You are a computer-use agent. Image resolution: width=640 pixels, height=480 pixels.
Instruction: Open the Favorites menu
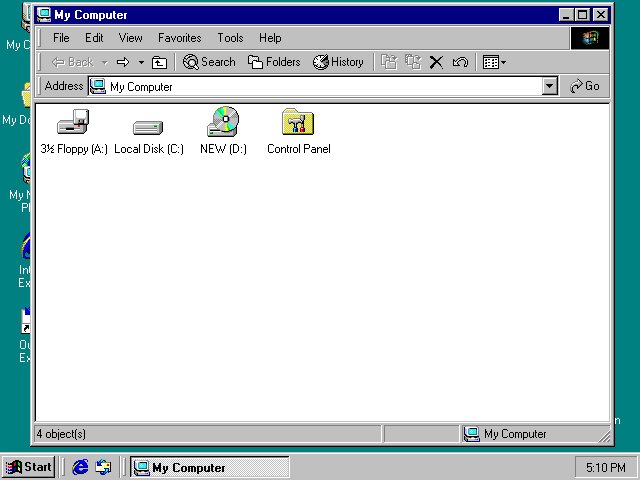179,38
